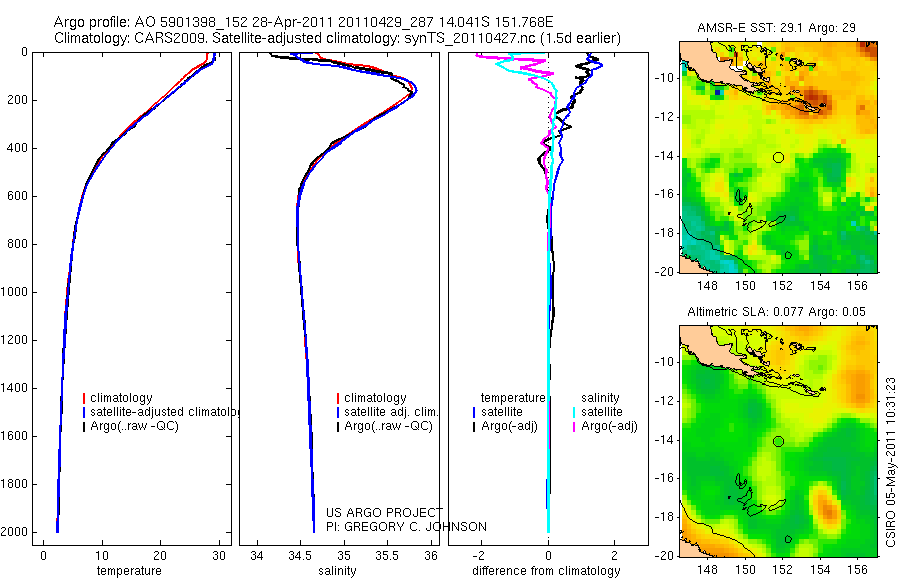This screenshot has height=580, width=900.
Task: Click the 10 tick on the temperature axis
Action: click(x=102, y=556)
